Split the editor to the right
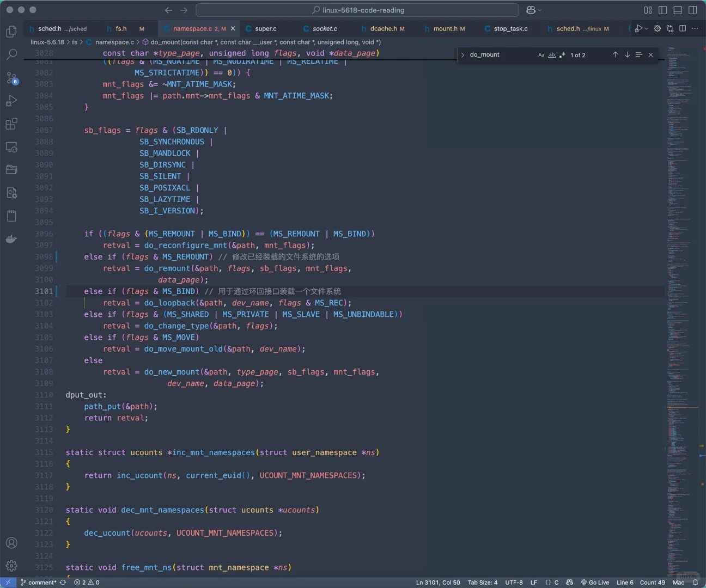This screenshot has height=588, width=706. click(683, 29)
